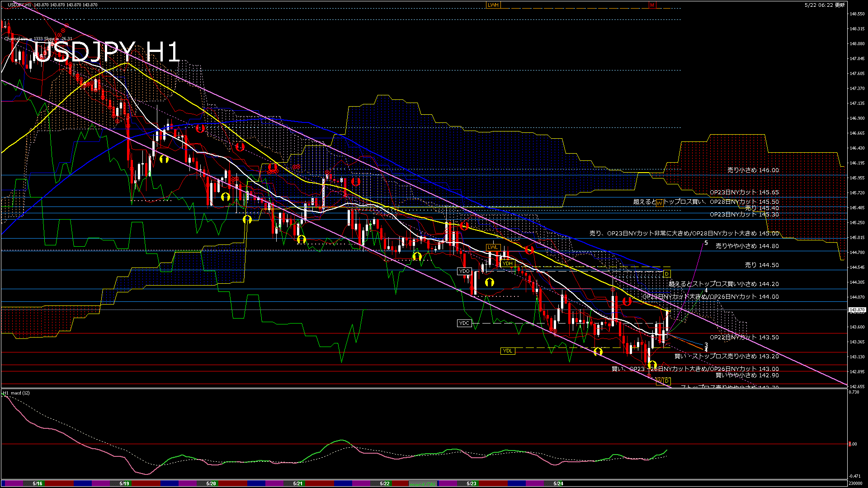
Task: Click the H1 macd (12) indicator label
Action: point(17,393)
